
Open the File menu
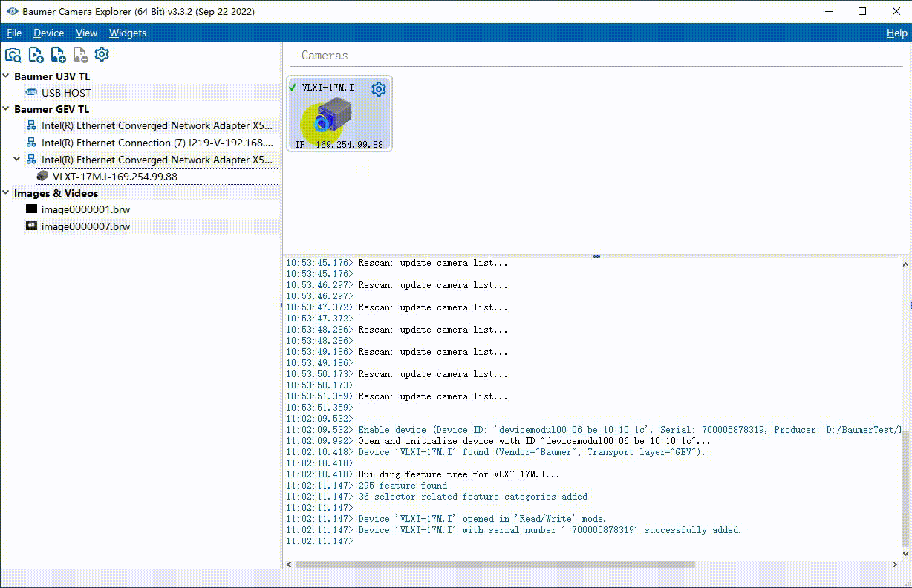(14, 33)
